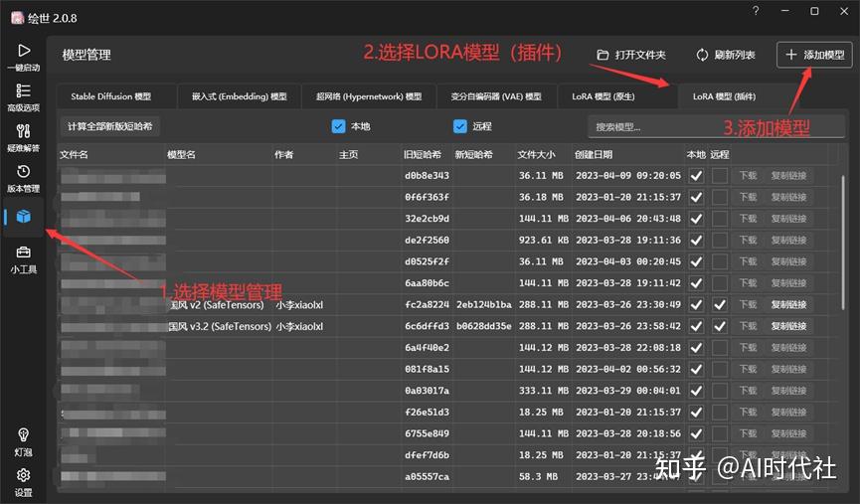The width and height of the screenshot is (860, 504).
Task: Click the 一键启动 play icon in sidebar
Action: pos(24,51)
